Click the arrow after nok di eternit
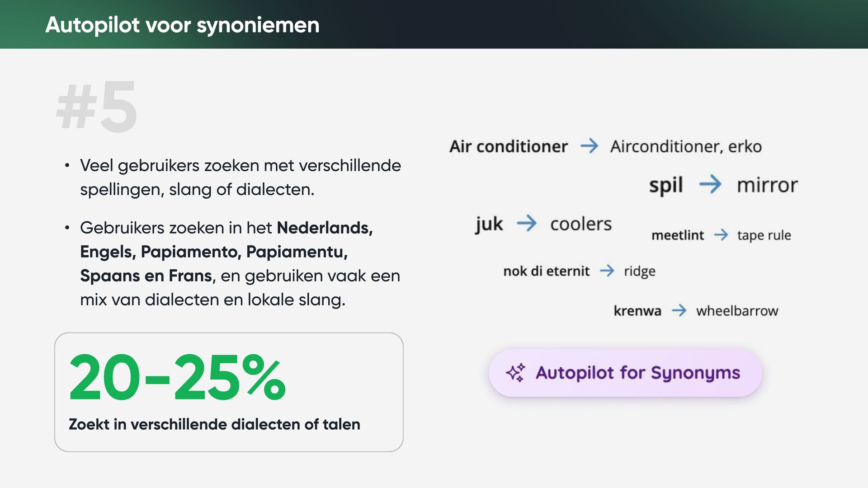Screen dimensions: 868x488 (607, 271)
